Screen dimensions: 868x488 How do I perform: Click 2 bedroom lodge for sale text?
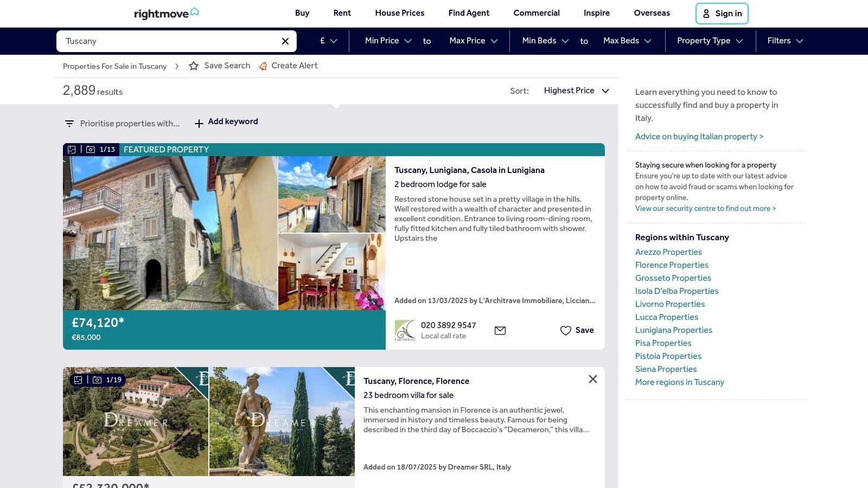[441, 184]
